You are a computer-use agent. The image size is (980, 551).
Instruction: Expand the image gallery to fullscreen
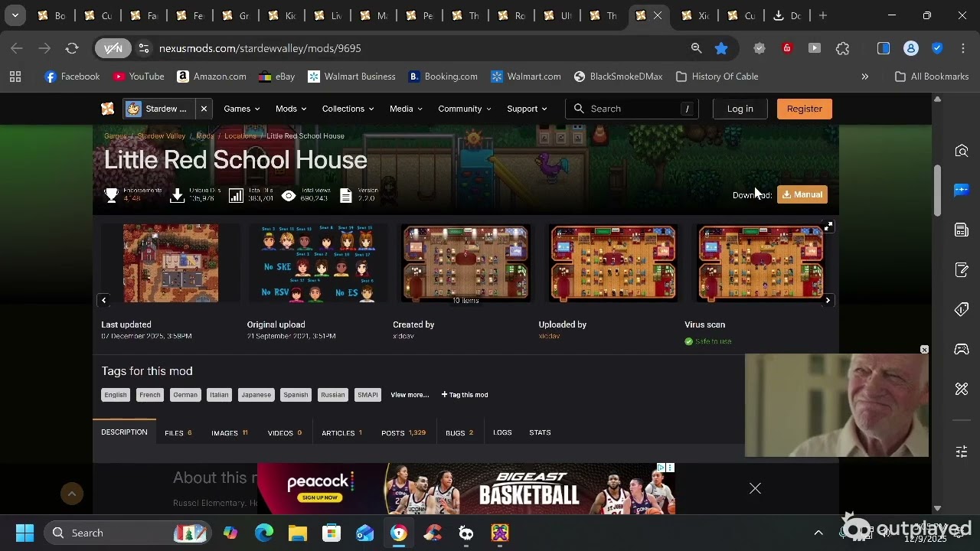tap(828, 227)
